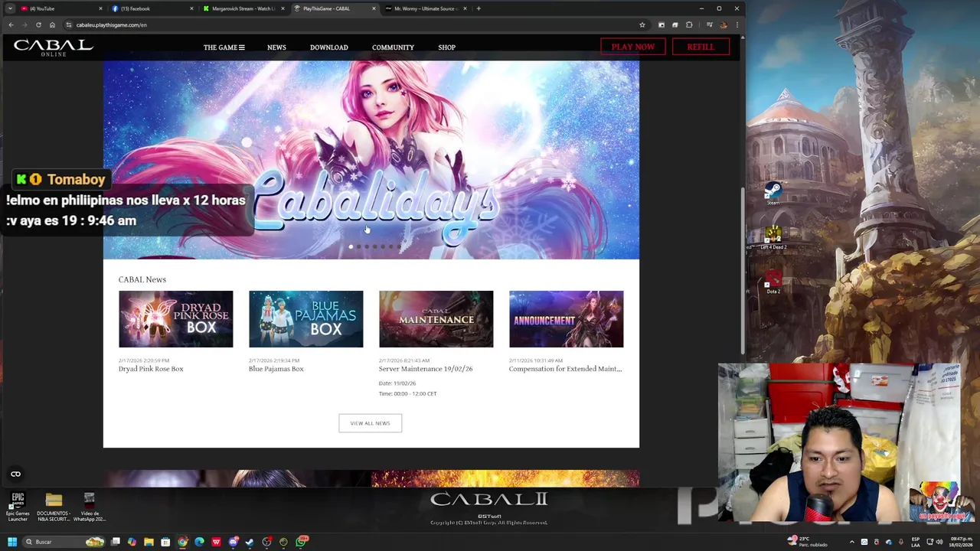The height and width of the screenshot is (551, 980).
Task: Open Discord from the taskbar
Action: coord(233,542)
